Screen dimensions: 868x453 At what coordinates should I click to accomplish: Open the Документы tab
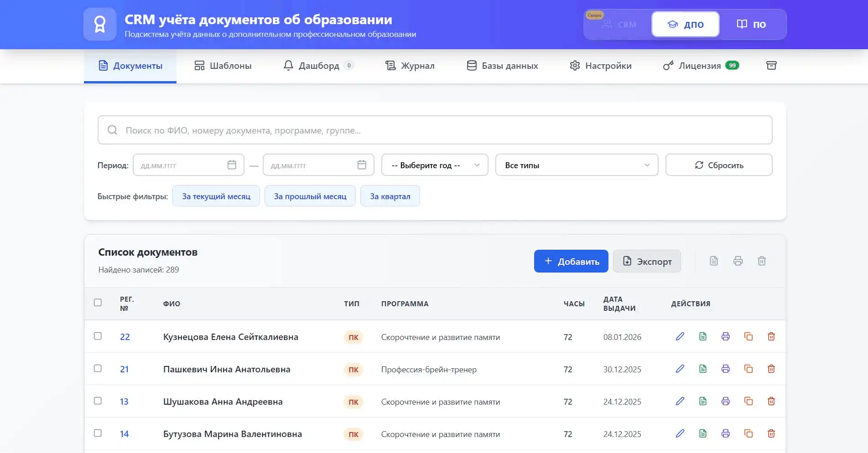pos(130,66)
